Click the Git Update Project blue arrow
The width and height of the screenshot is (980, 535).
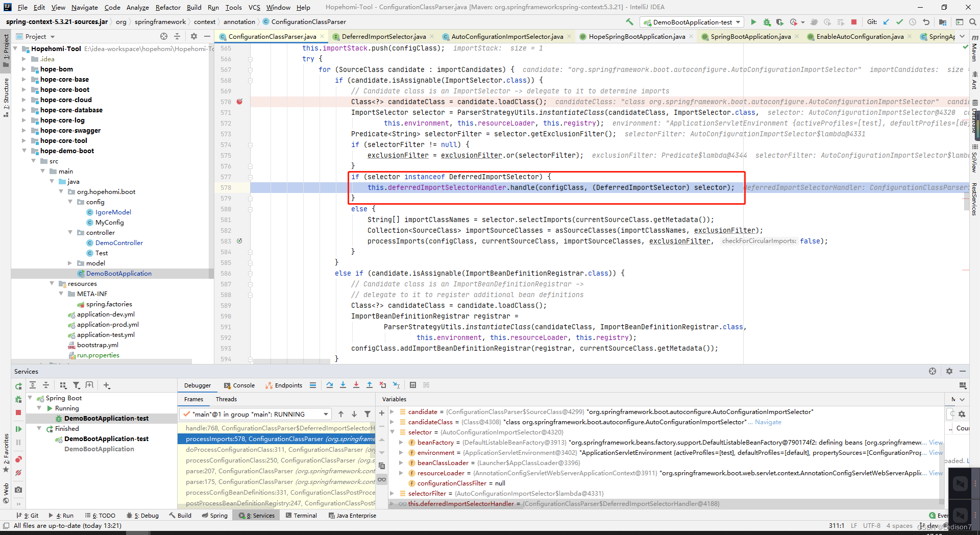click(886, 22)
